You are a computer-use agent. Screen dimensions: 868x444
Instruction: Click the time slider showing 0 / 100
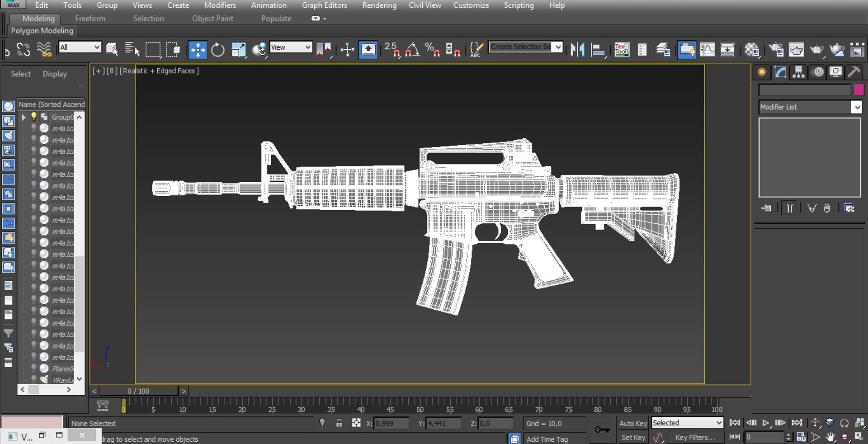pos(138,391)
